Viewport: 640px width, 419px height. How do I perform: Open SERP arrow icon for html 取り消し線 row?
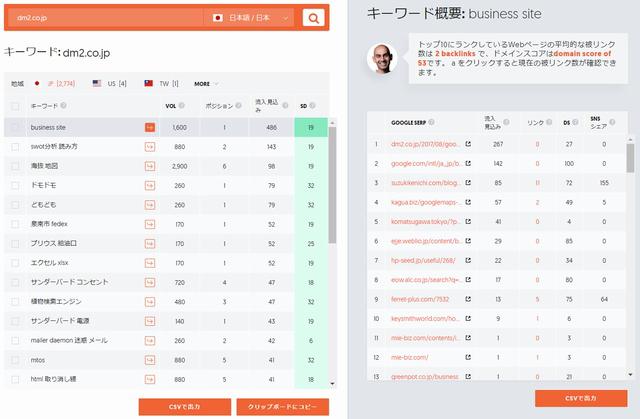[x=150, y=379]
